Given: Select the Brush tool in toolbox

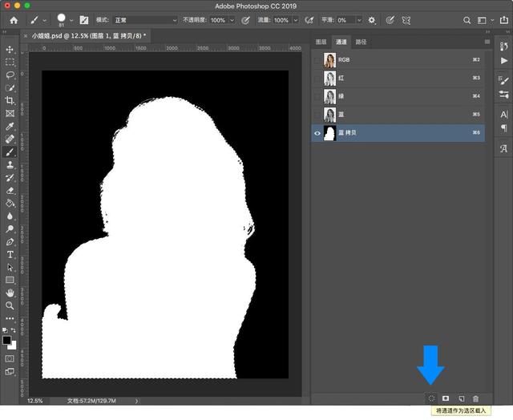Looking at the screenshot, I should point(10,151).
